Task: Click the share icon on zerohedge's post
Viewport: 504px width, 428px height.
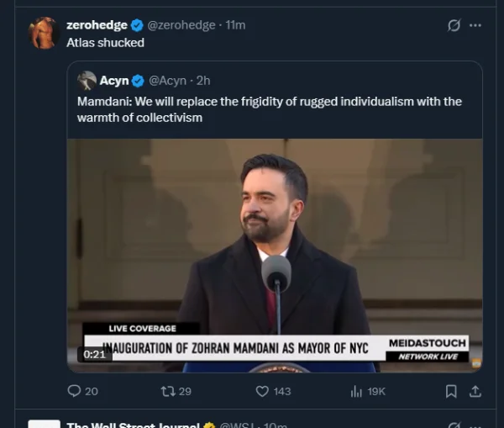Action: pos(475,391)
